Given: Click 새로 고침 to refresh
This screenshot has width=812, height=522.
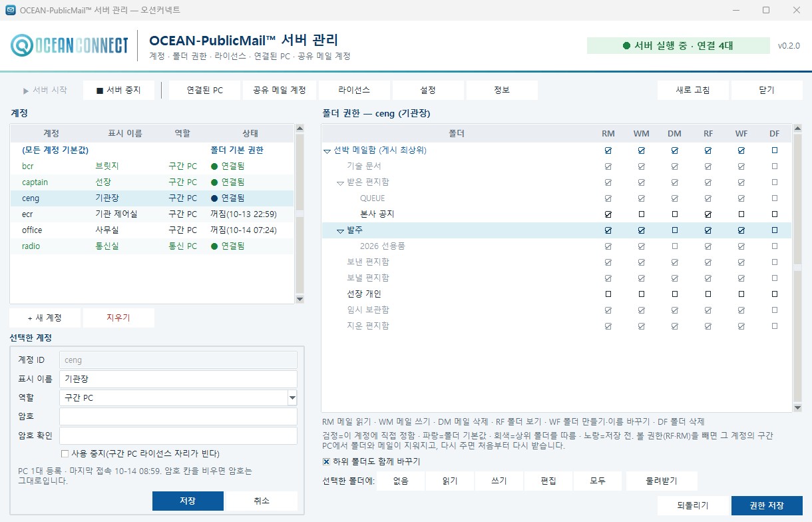Looking at the screenshot, I should [693, 90].
